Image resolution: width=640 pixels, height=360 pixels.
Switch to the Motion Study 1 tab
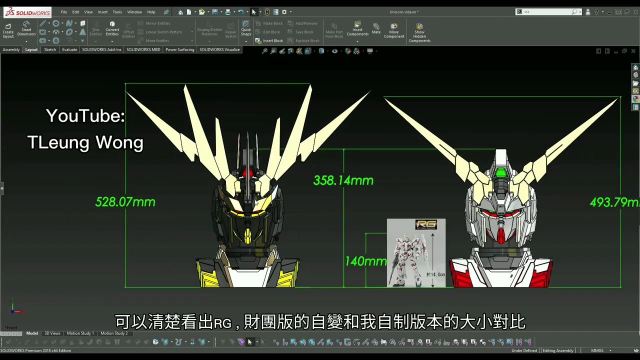[x=80, y=333]
